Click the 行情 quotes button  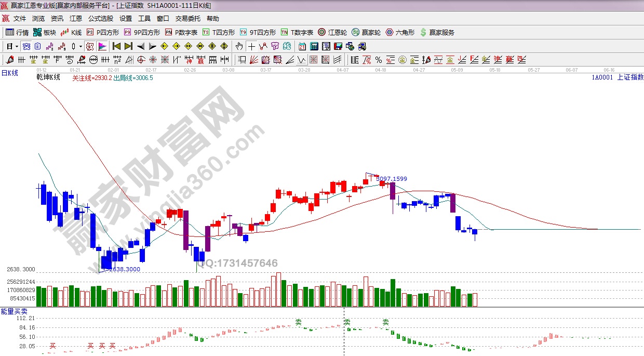point(17,32)
